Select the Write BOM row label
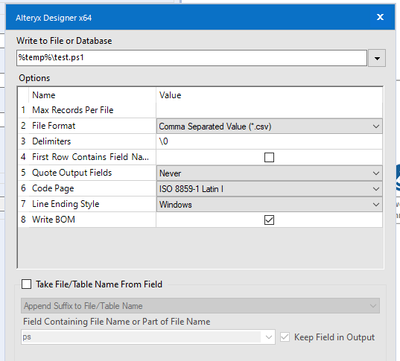The image size is (400, 361). pos(54,220)
